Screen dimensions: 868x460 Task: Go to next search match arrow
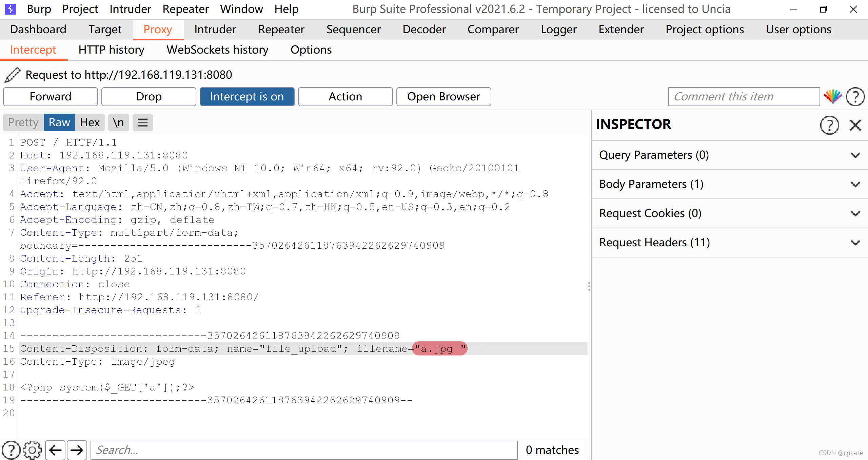[77, 450]
